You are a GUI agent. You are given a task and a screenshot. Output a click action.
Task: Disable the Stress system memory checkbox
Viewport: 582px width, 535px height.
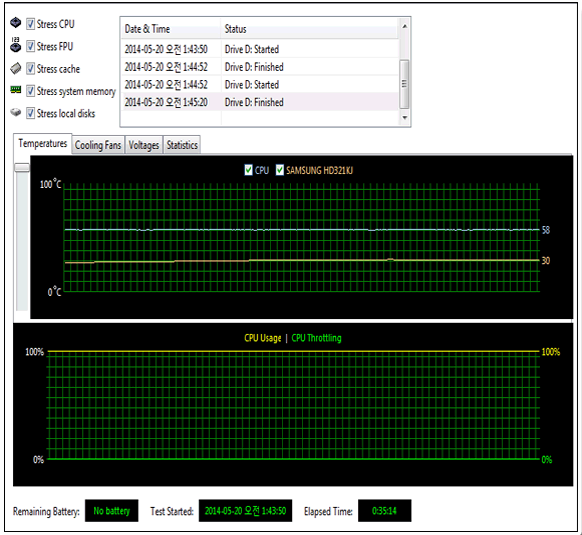coord(30,91)
